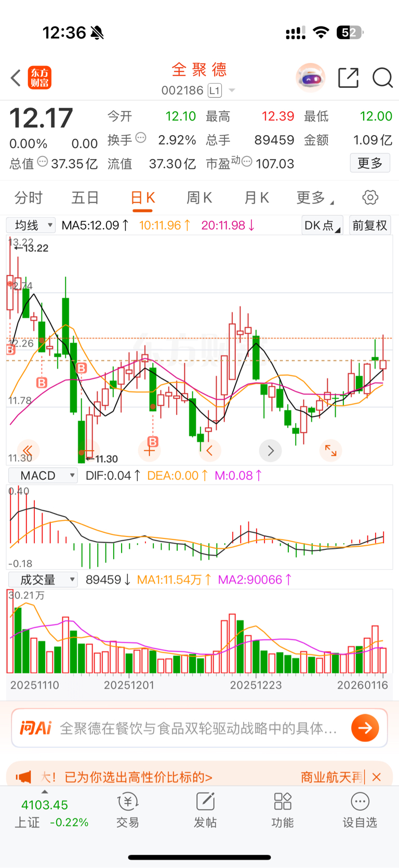The width and height of the screenshot is (399, 868).
Task: Switch to 分时 tab
Action: tap(29, 198)
